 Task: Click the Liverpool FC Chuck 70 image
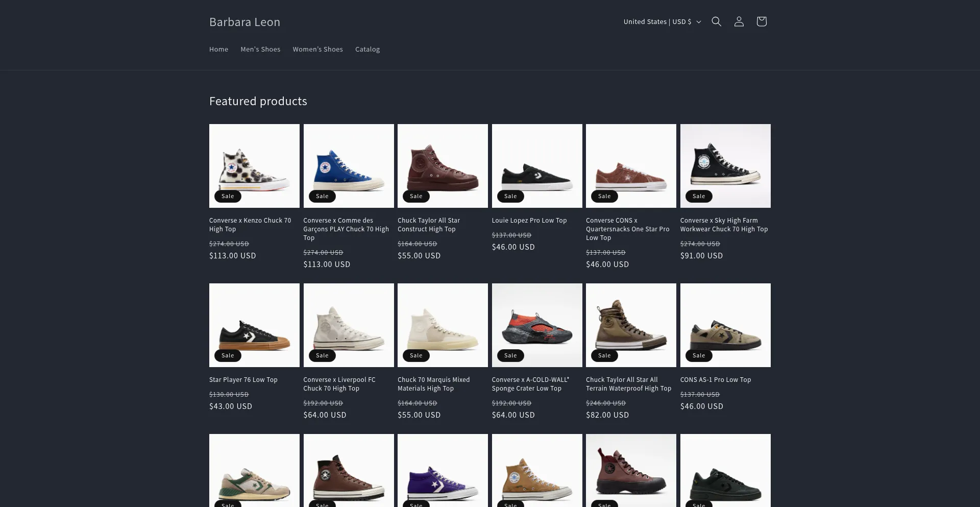point(349,325)
